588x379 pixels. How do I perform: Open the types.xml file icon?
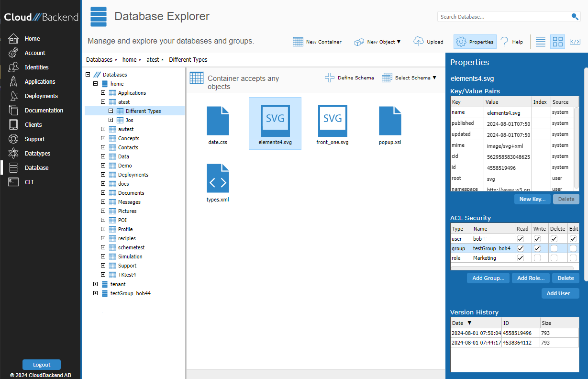click(218, 178)
